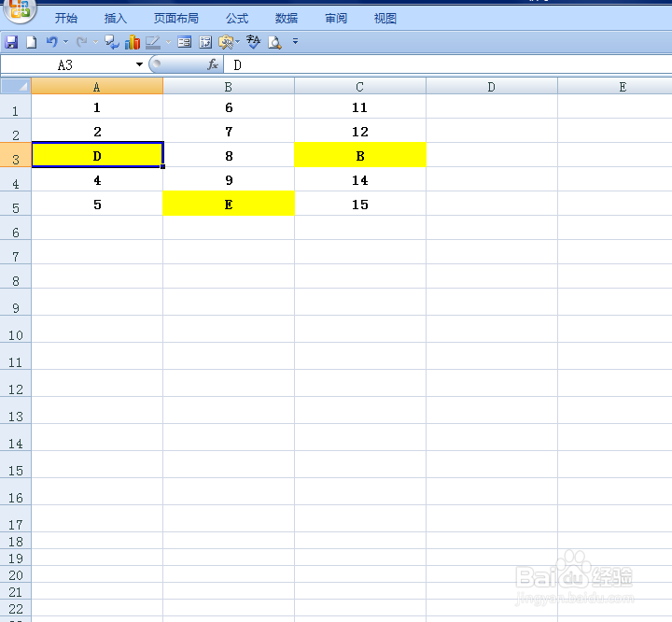Image resolution: width=672 pixels, height=622 pixels.
Task: Select row 5 header
Action: (16, 204)
